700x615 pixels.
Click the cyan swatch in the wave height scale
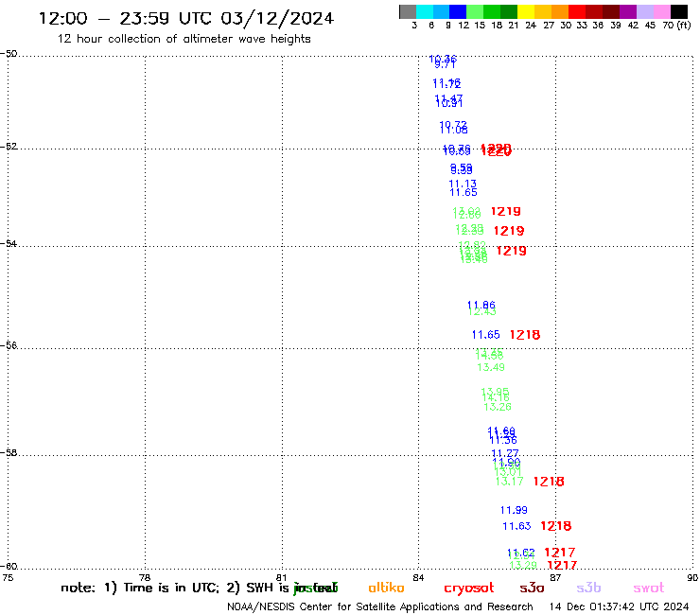click(x=425, y=11)
